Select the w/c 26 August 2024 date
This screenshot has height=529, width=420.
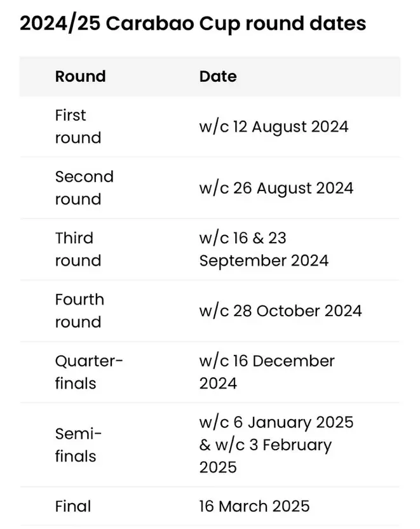pyautogui.click(x=276, y=188)
